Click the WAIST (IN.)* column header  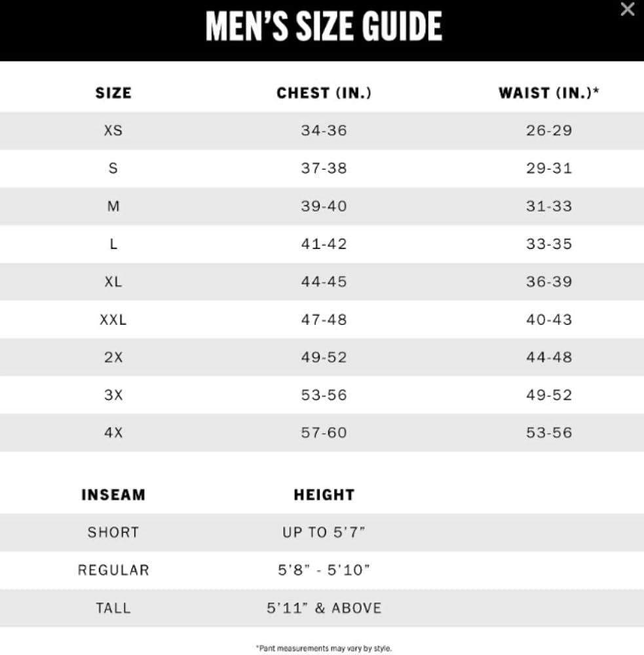[549, 93]
